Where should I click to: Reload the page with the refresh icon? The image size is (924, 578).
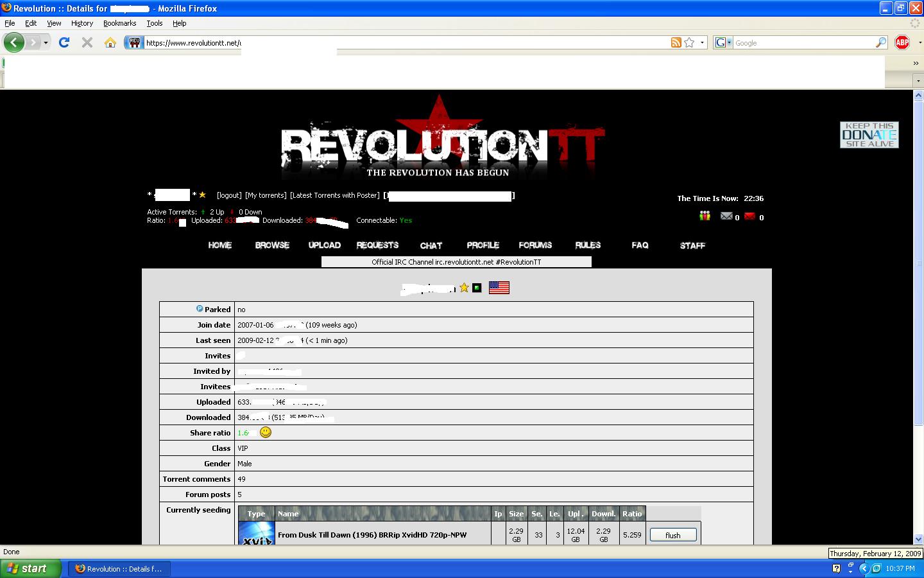click(64, 42)
